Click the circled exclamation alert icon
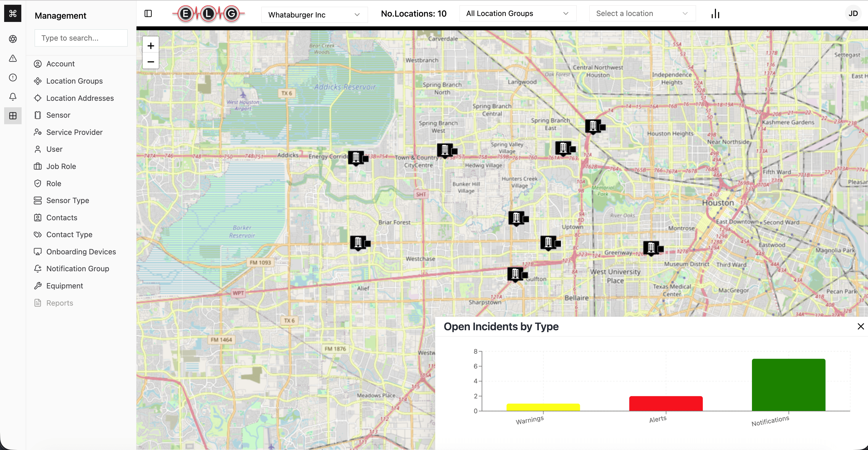Viewport: 868px width, 450px height. [x=13, y=78]
